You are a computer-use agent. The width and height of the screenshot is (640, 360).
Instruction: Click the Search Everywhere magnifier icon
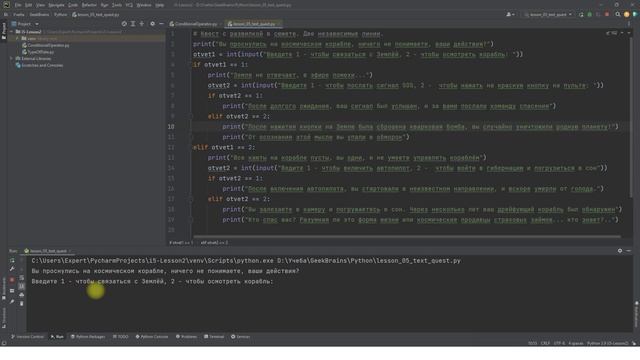618,15
